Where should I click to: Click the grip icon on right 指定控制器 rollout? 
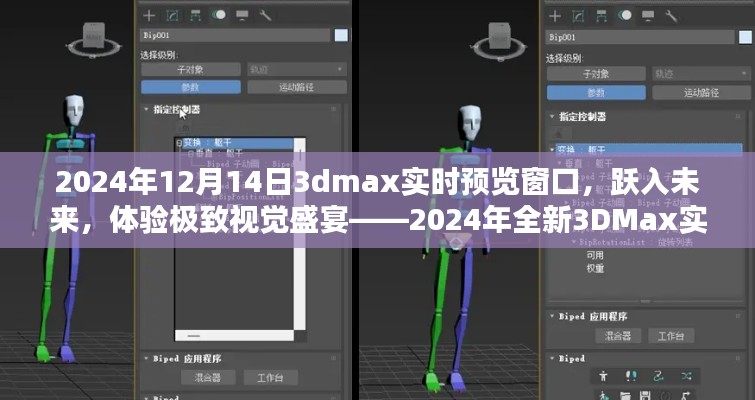click(737, 116)
